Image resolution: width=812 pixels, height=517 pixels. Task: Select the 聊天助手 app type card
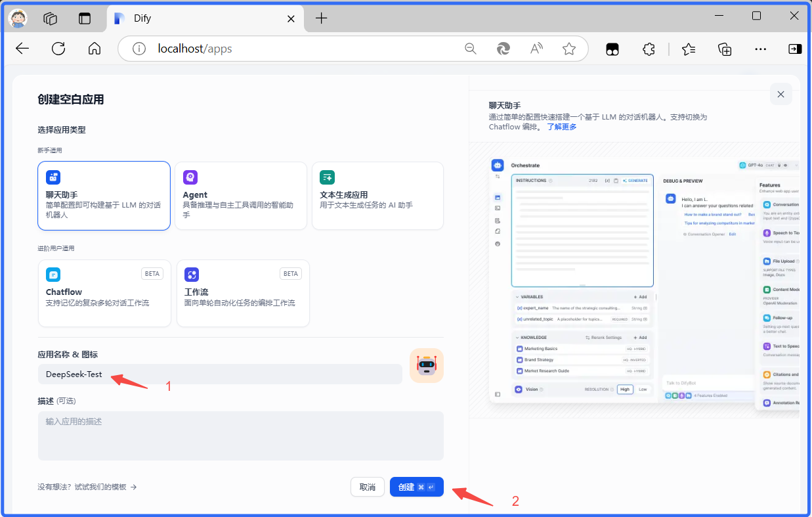click(104, 196)
